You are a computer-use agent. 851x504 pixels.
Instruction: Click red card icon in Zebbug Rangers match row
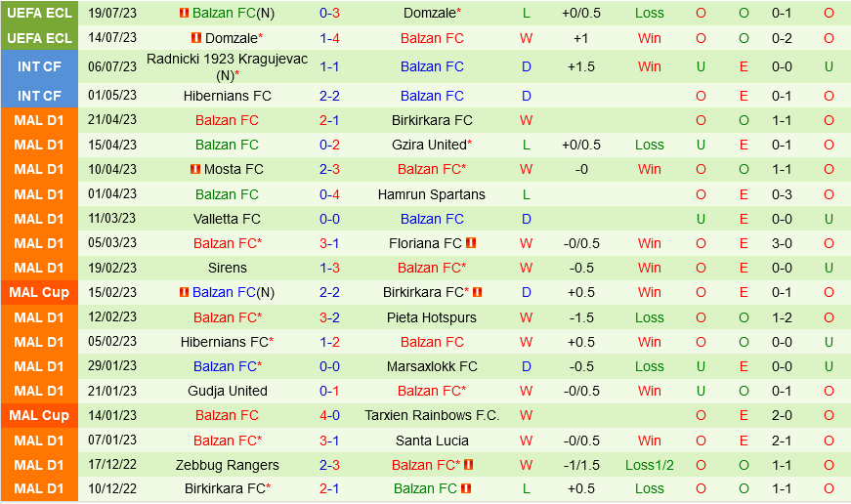[469, 465]
